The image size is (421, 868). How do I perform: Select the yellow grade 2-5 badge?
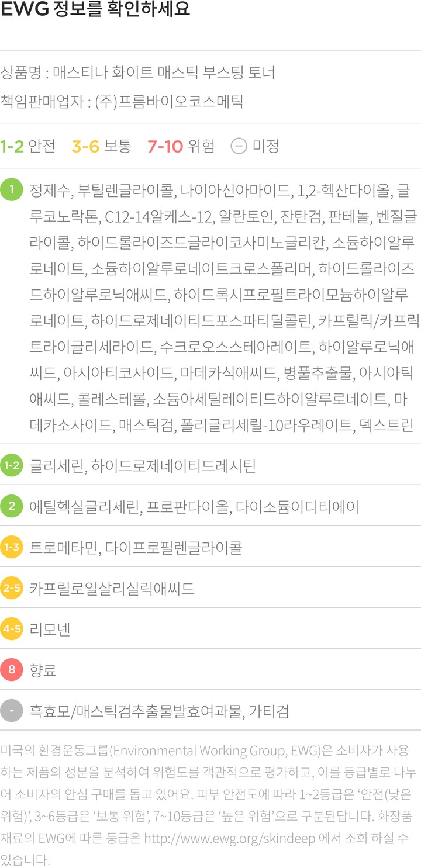pos(12,588)
